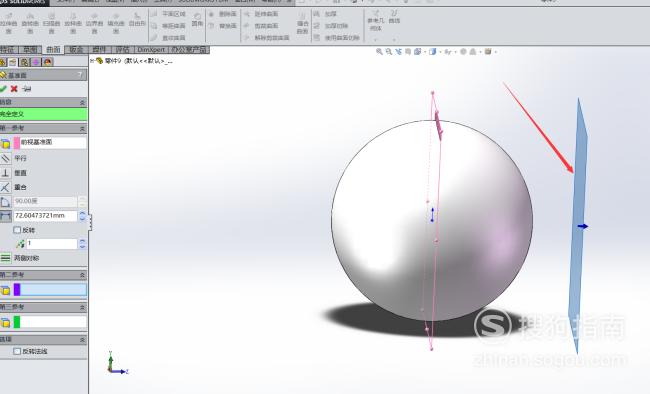Expand the part feature tree in viewport
Viewport: 650px width, 394px height.
coord(92,61)
